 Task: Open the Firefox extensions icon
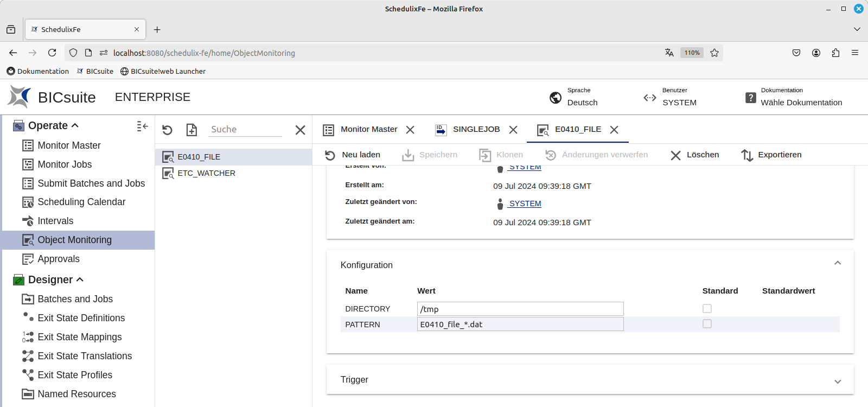(x=835, y=53)
